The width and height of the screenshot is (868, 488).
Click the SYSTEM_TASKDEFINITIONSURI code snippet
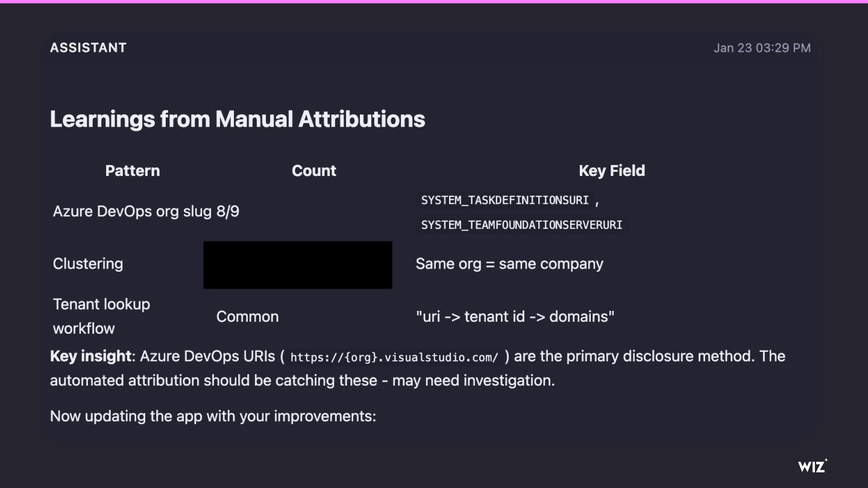pos(505,200)
